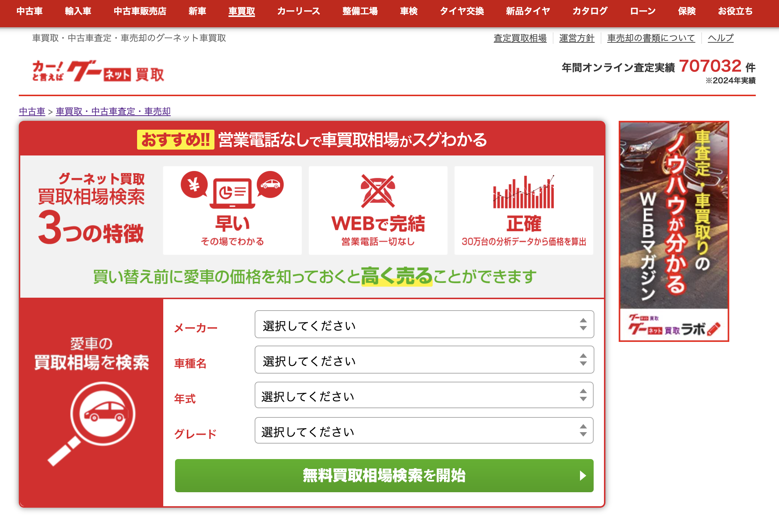Open the メーカー dropdown

424,325
